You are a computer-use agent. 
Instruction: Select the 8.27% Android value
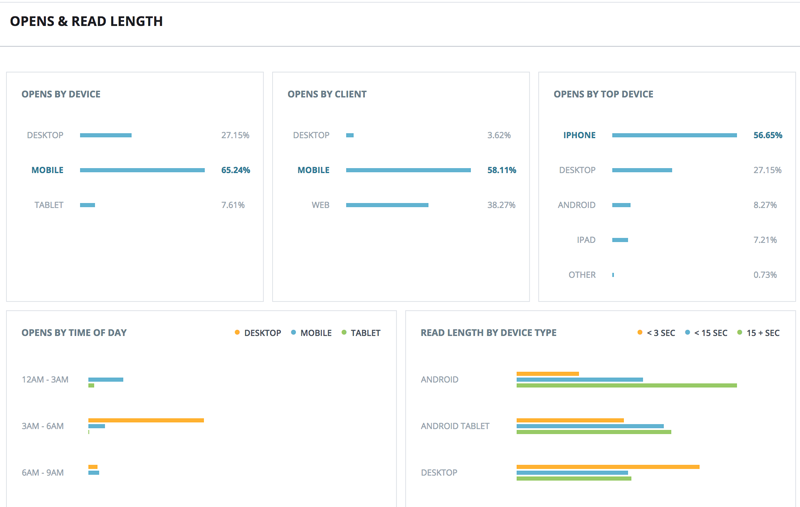pyautogui.click(x=765, y=205)
